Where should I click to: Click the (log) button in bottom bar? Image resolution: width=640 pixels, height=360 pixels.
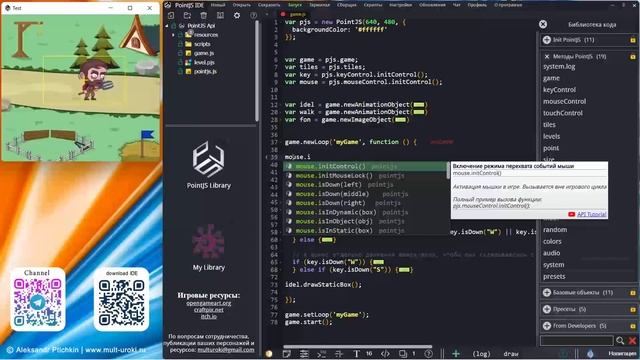(481, 354)
